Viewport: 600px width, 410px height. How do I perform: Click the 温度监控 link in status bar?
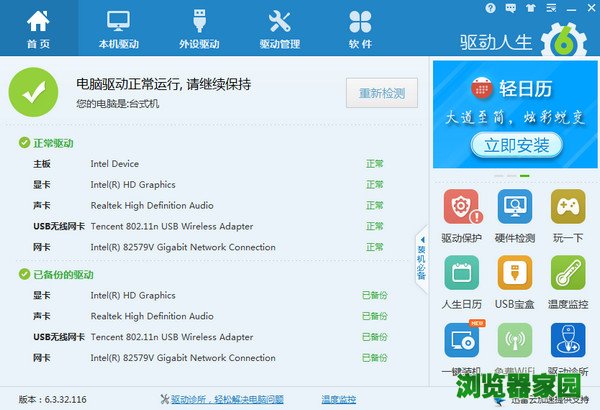[x=338, y=399]
